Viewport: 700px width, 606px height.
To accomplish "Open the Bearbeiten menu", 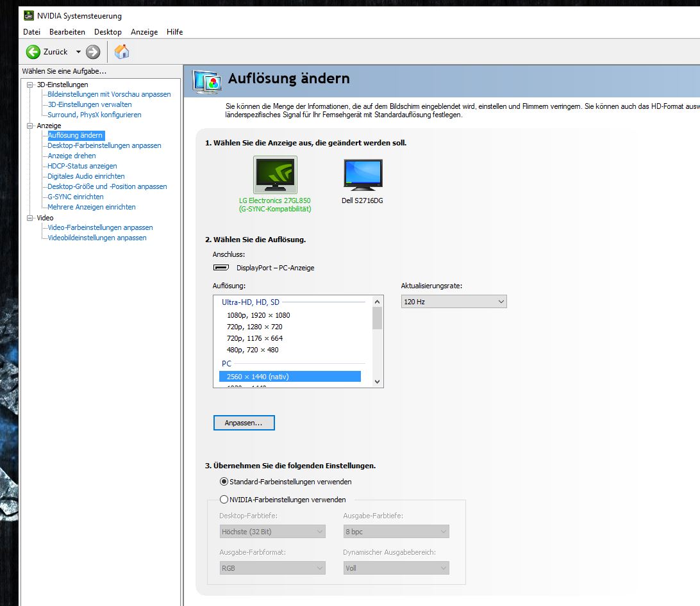I will (67, 31).
